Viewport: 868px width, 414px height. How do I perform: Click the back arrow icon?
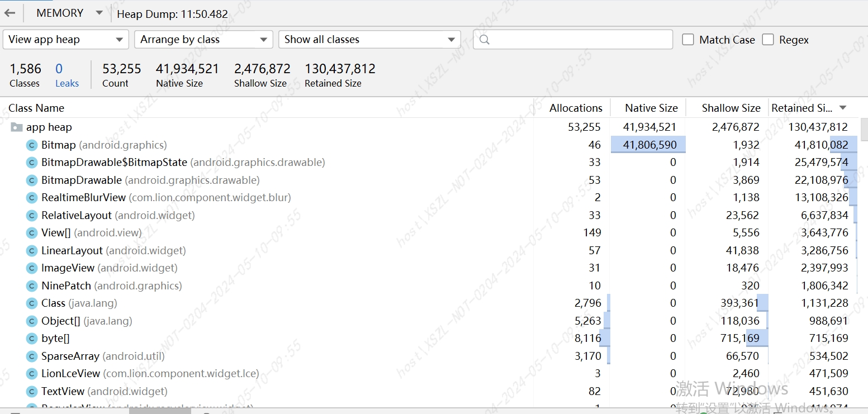[x=10, y=13]
